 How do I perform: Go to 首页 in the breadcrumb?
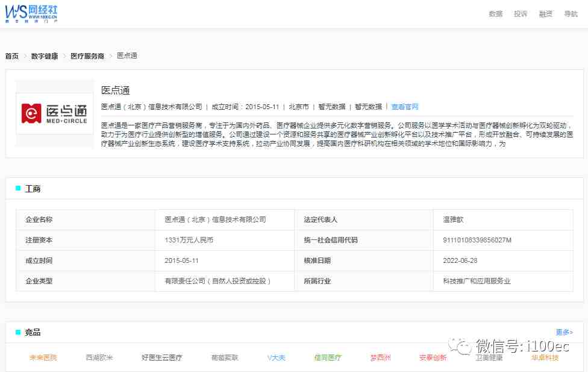pos(11,56)
